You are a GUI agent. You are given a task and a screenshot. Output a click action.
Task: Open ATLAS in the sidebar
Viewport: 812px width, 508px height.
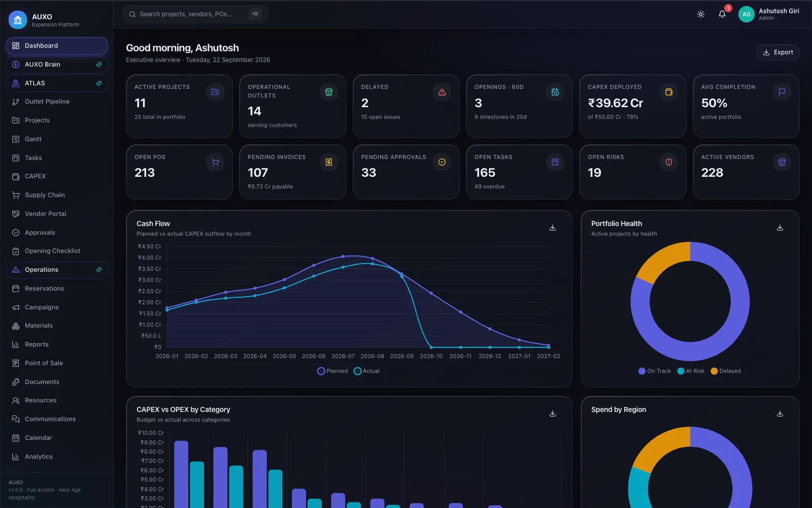[57, 83]
